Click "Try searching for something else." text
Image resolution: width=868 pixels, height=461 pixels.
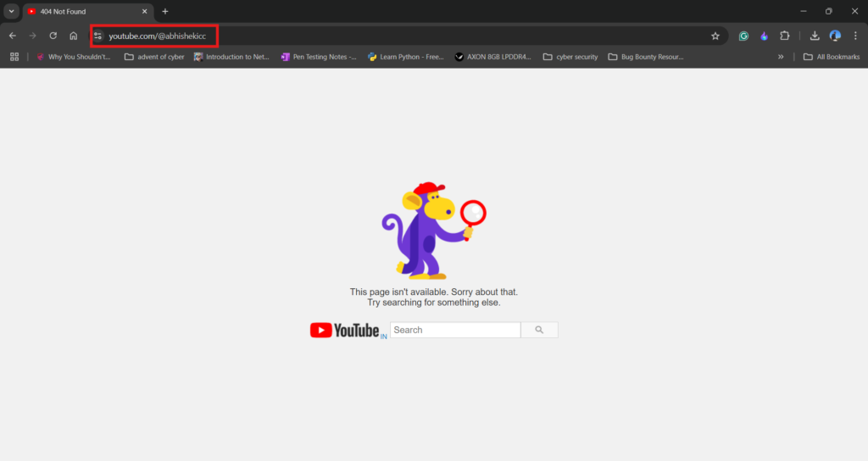434,303
